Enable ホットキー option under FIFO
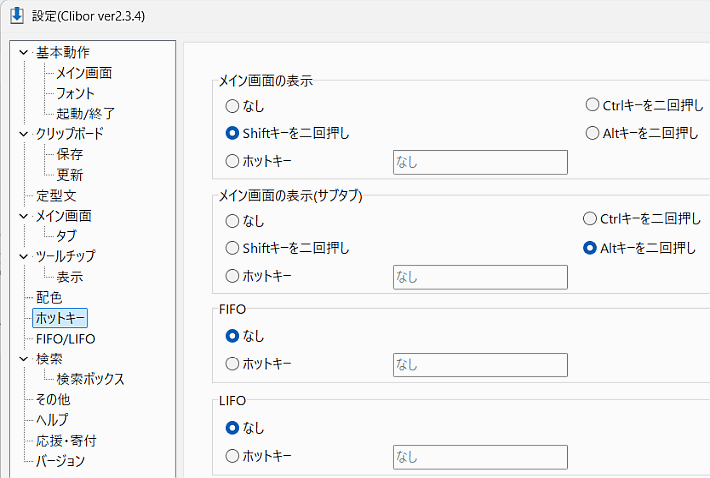Screen dimensions: 710x478 click(x=233, y=364)
